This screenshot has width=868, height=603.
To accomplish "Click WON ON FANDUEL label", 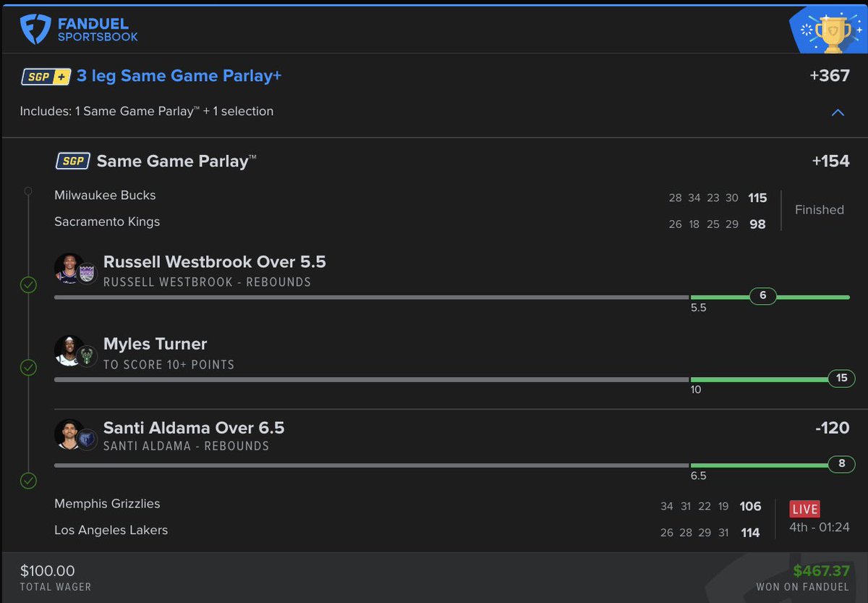I will tap(803, 587).
